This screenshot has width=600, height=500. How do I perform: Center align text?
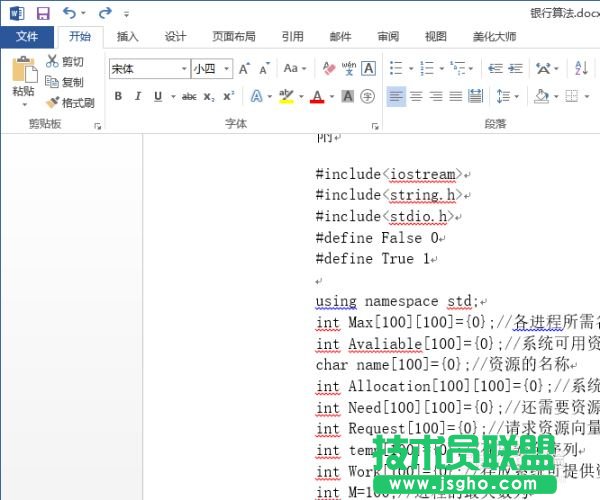416,96
